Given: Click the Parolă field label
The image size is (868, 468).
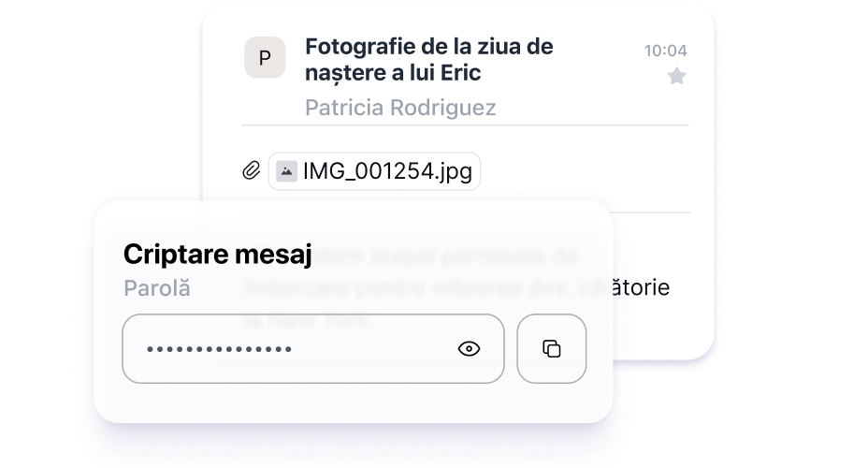Looking at the screenshot, I should 156,288.
